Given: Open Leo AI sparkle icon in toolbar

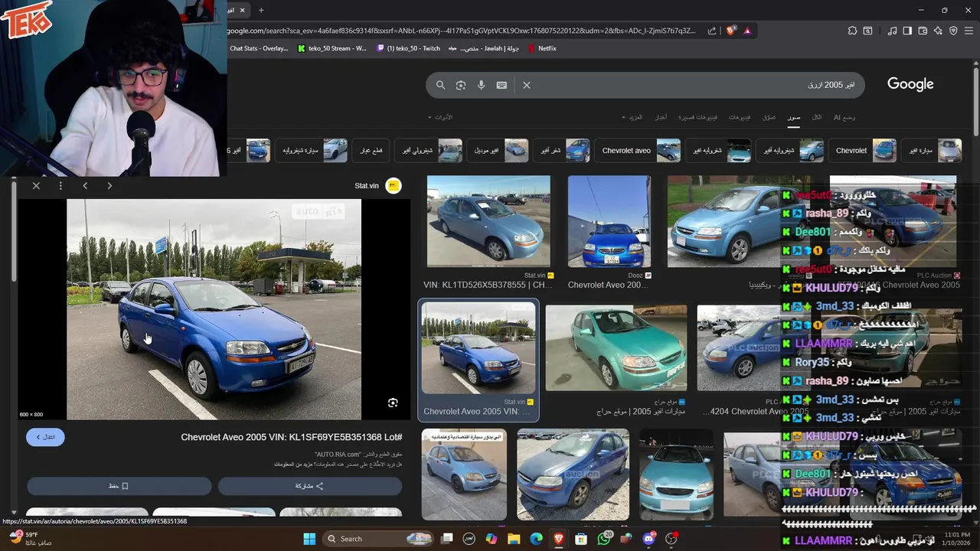Looking at the screenshot, I should pos(939,31).
